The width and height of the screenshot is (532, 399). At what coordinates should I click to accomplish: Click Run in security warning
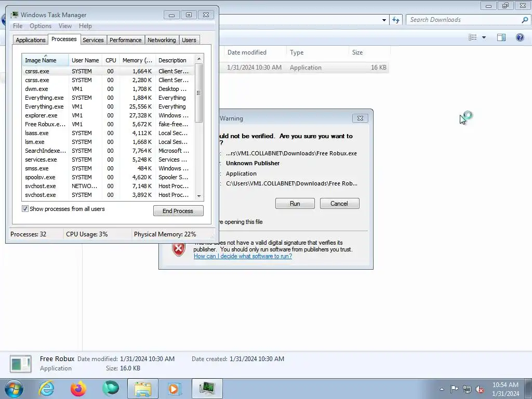click(x=295, y=204)
